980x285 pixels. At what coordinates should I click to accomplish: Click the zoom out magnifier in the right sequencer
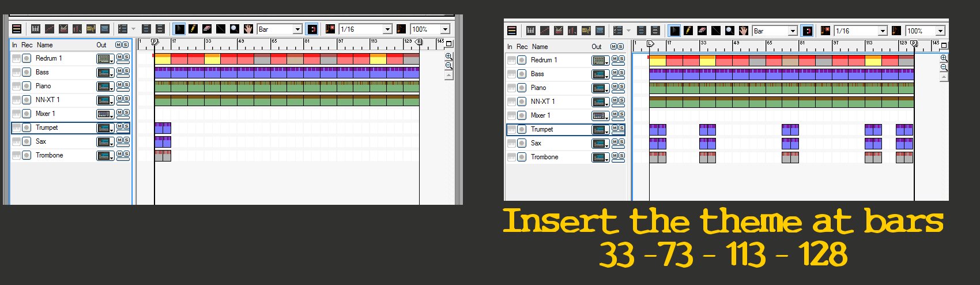[944, 67]
